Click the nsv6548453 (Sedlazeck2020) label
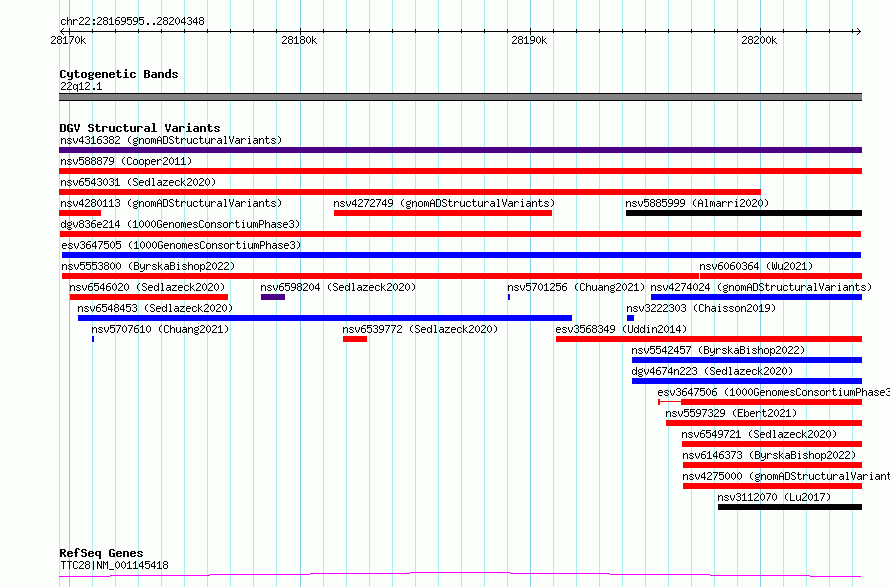The width and height of the screenshot is (890, 587). point(155,308)
